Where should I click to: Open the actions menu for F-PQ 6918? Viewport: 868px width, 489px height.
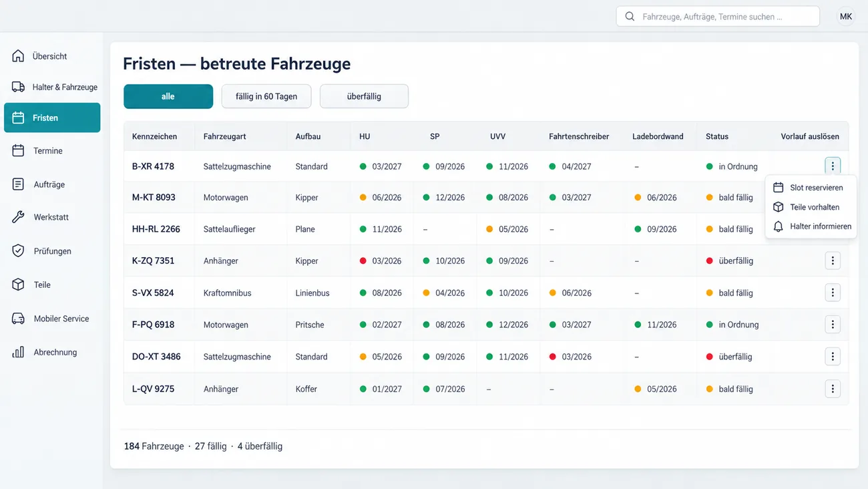coord(833,325)
